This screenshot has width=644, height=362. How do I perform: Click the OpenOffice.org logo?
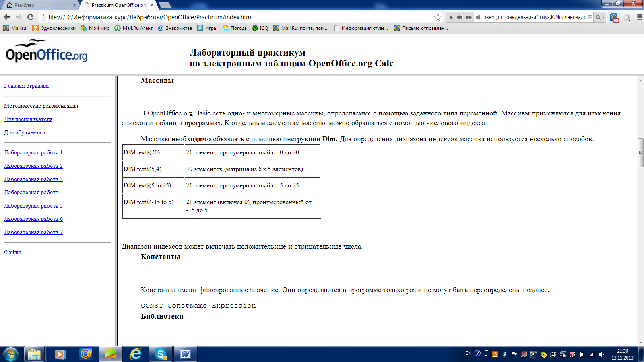[x=46, y=51]
